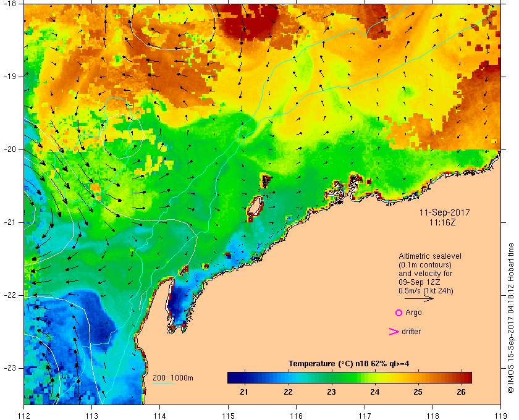Click the '200 1000m' bathymetry label
The image size is (519, 420).
pos(173,378)
